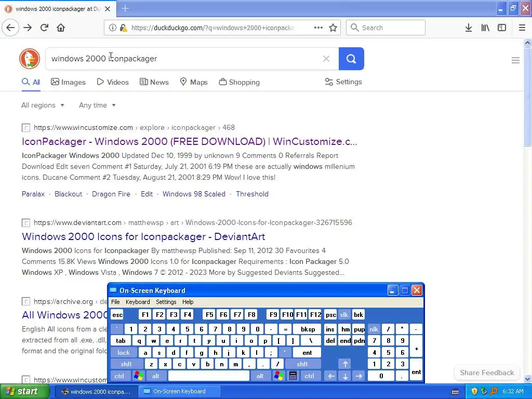Toggle the right shft key
Screen dimensions: 532x399
(302, 364)
